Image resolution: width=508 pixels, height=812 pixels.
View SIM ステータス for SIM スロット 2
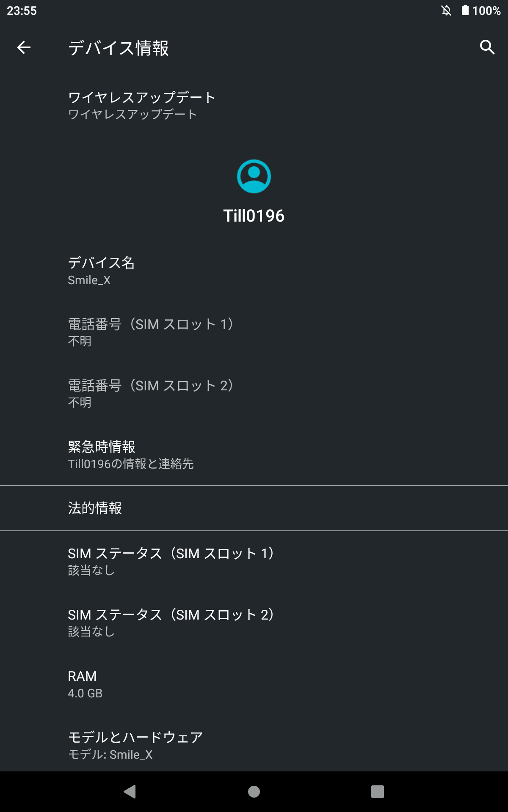click(171, 623)
